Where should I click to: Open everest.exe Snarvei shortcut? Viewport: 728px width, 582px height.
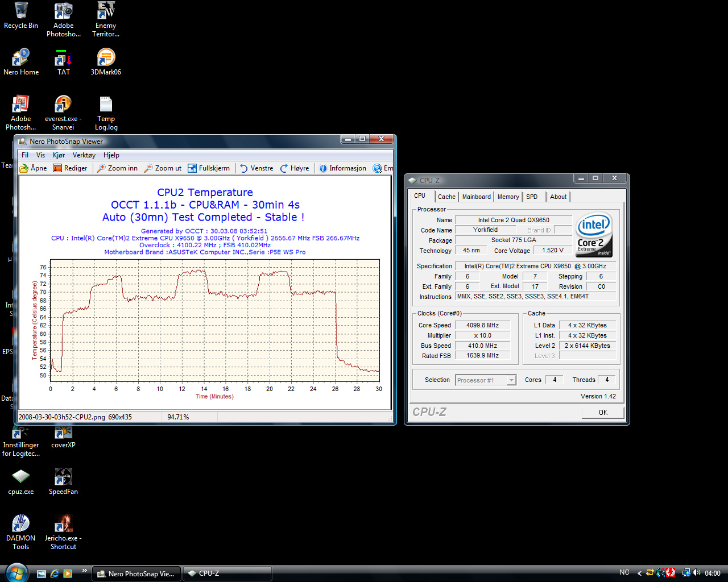tap(63, 113)
